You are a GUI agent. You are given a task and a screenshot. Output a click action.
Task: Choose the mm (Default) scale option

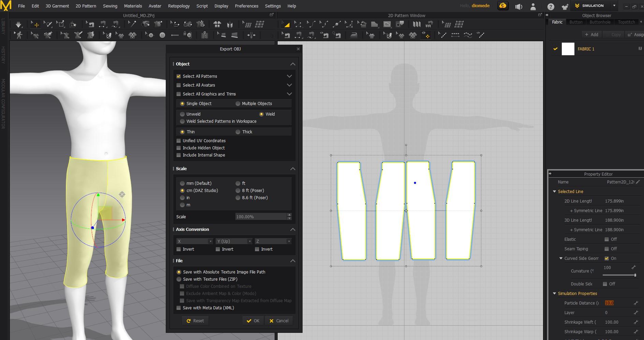click(x=182, y=183)
